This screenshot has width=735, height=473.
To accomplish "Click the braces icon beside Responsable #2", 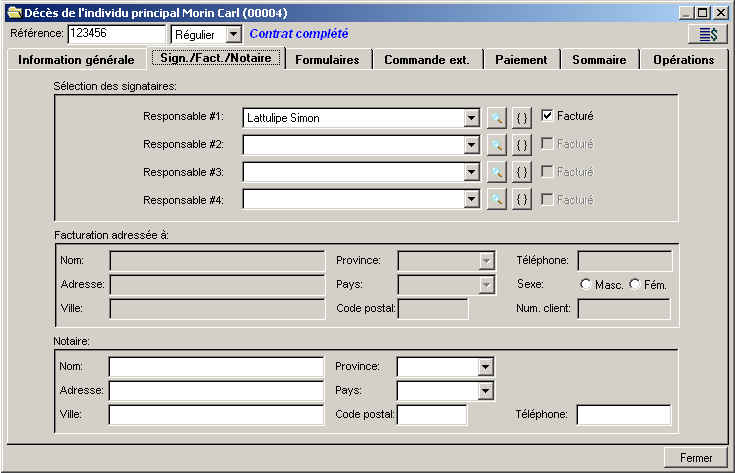I will (521, 145).
